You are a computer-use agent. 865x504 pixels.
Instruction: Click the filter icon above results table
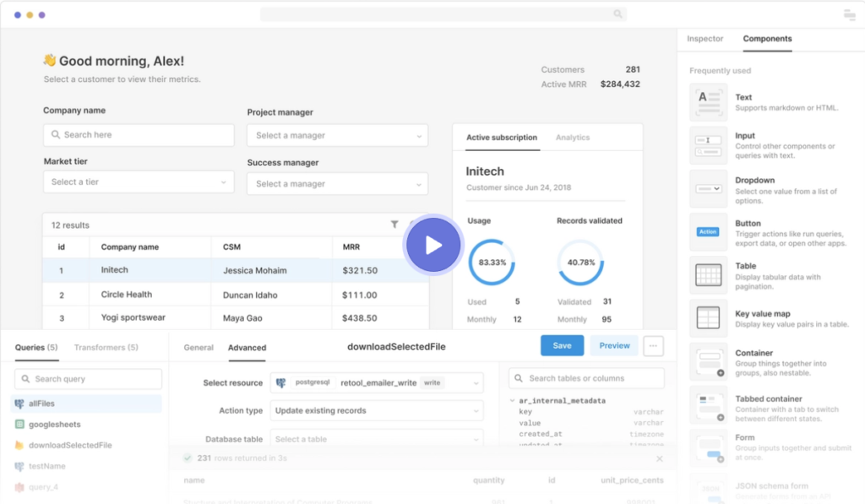pos(394,225)
